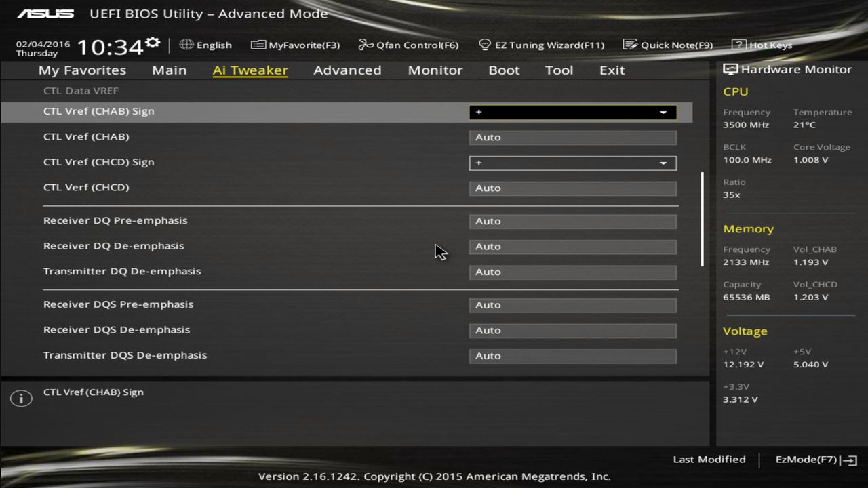868x488 pixels.
Task: Select the CTL Vref (CHAB) Sign label
Action: click(x=99, y=111)
